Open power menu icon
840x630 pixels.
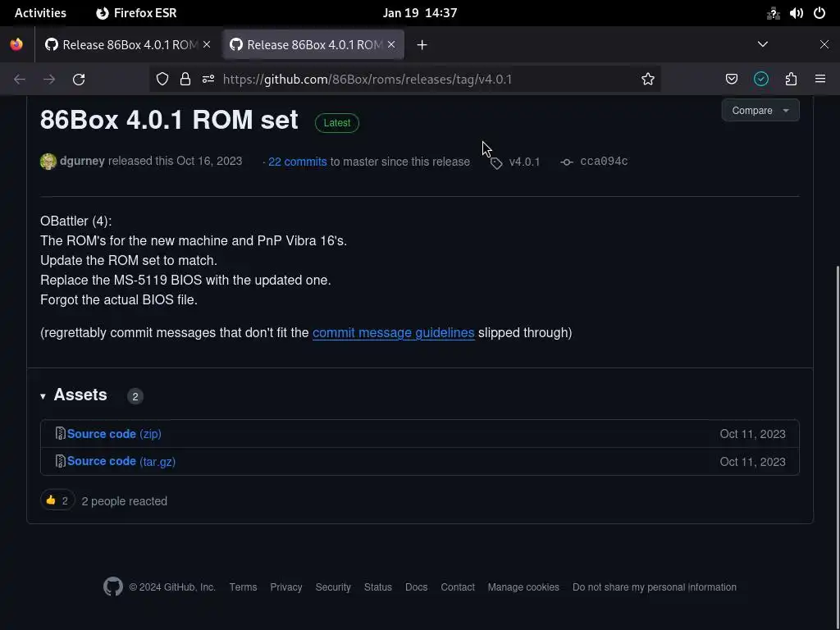(x=819, y=13)
